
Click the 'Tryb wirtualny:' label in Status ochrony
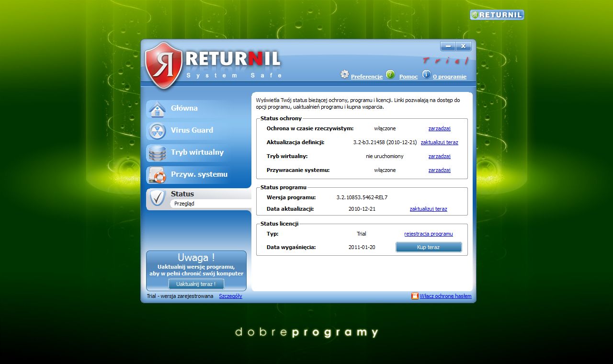pyautogui.click(x=287, y=156)
